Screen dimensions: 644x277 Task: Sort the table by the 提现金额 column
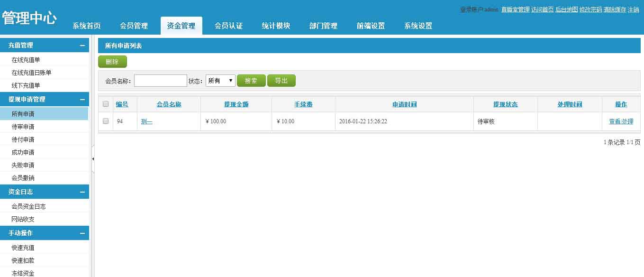pos(236,104)
